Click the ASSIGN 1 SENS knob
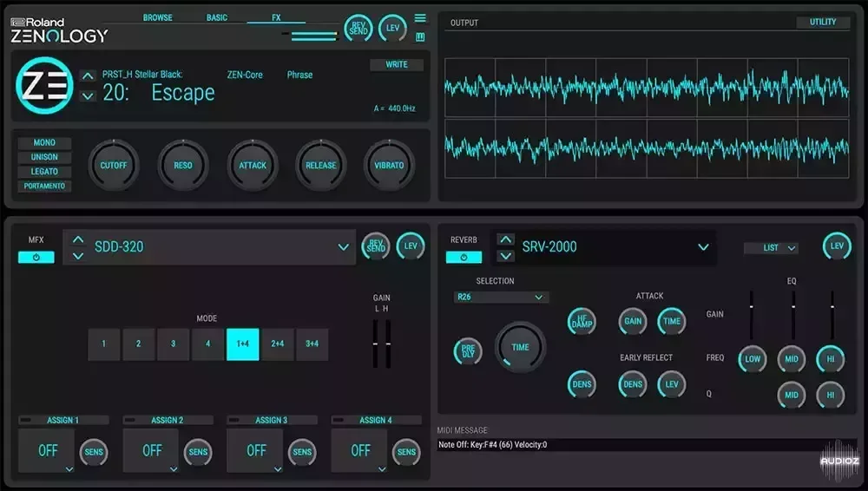Viewport: 868px width, 491px height. pyautogui.click(x=94, y=452)
